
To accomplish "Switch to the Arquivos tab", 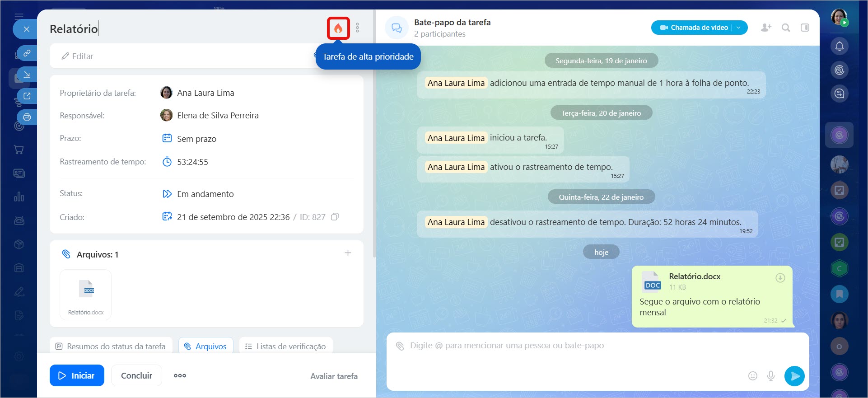I will coord(206,346).
